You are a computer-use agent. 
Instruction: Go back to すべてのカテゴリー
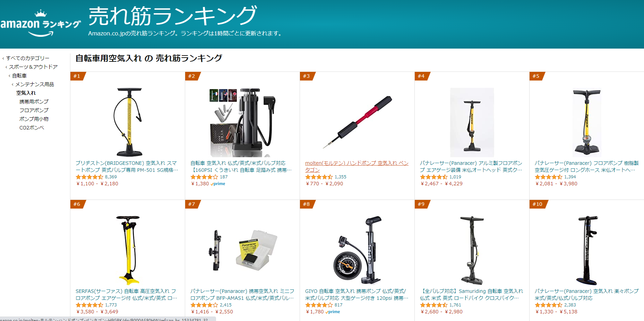click(28, 58)
